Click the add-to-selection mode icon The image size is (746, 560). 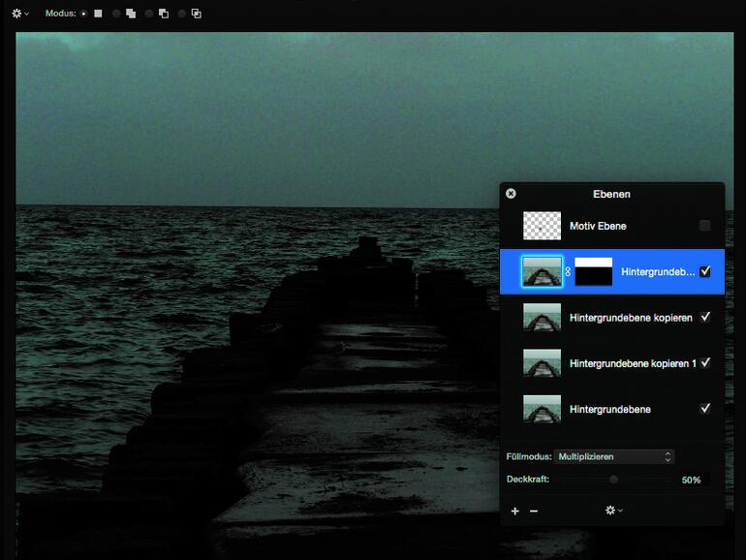click(x=130, y=14)
